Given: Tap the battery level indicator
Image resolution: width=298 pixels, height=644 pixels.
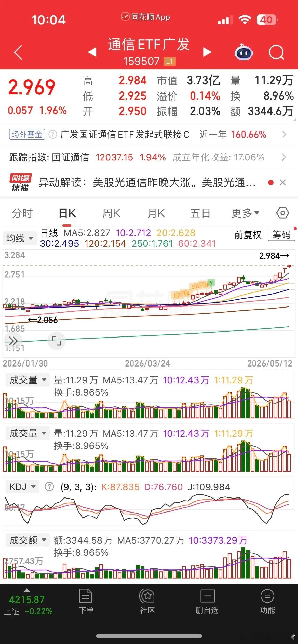Looking at the screenshot, I should pyautogui.click(x=267, y=20).
